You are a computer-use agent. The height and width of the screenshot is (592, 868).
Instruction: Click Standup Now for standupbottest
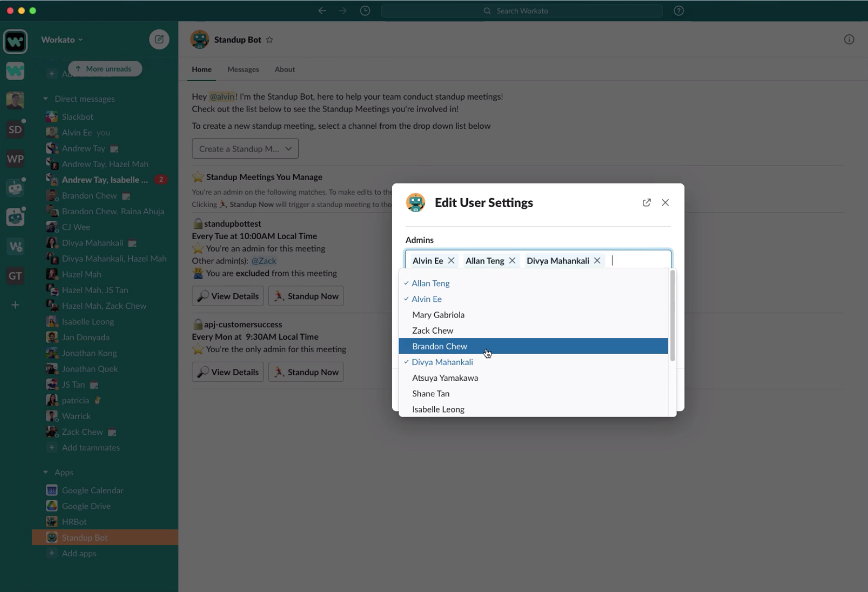click(x=306, y=296)
